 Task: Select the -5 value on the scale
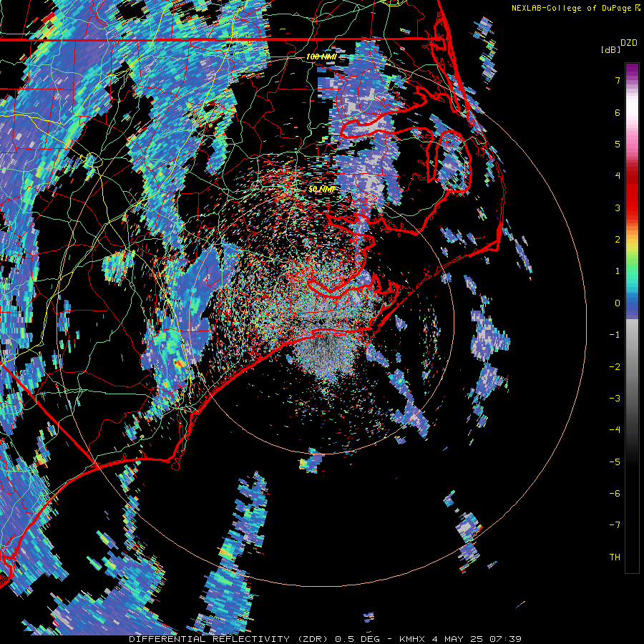tap(615, 462)
